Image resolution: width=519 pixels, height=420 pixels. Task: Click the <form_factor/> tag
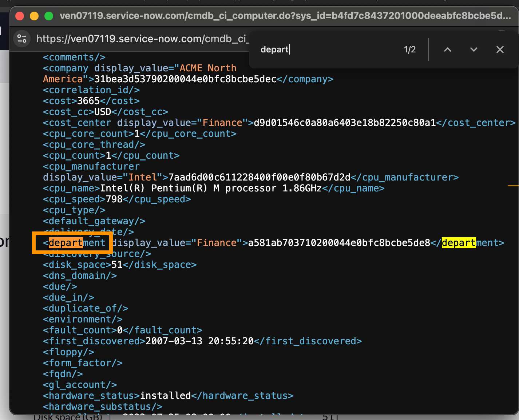coord(83,363)
